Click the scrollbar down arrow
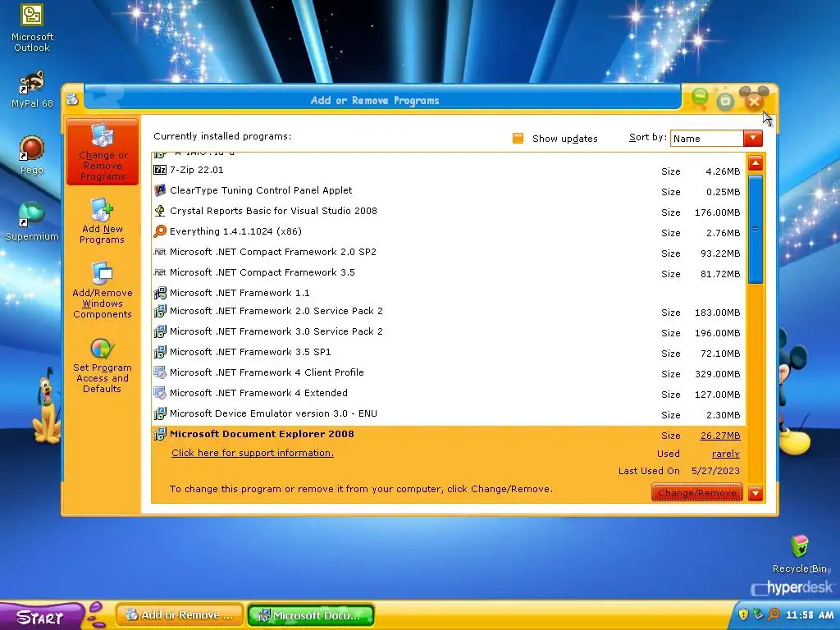This screenshot has height=630, width=840. coord(756,493)
